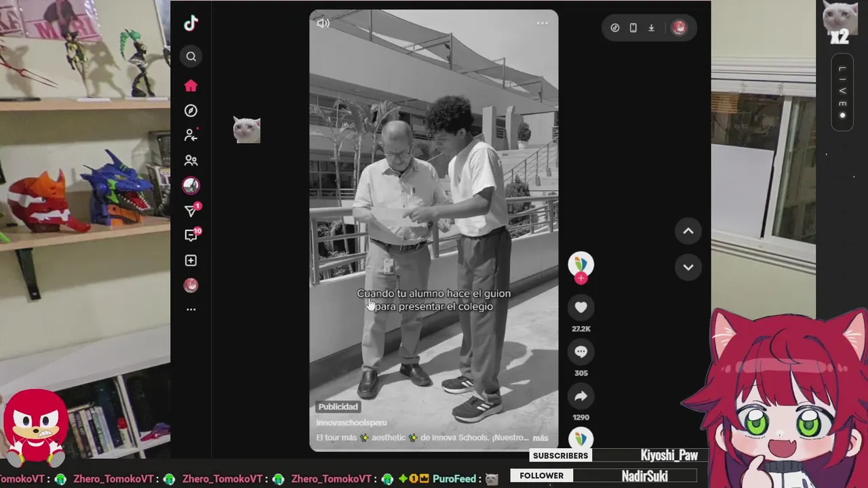868x488 pixels.
Task: Go to the For You home icon
Action: click(191, 85)
